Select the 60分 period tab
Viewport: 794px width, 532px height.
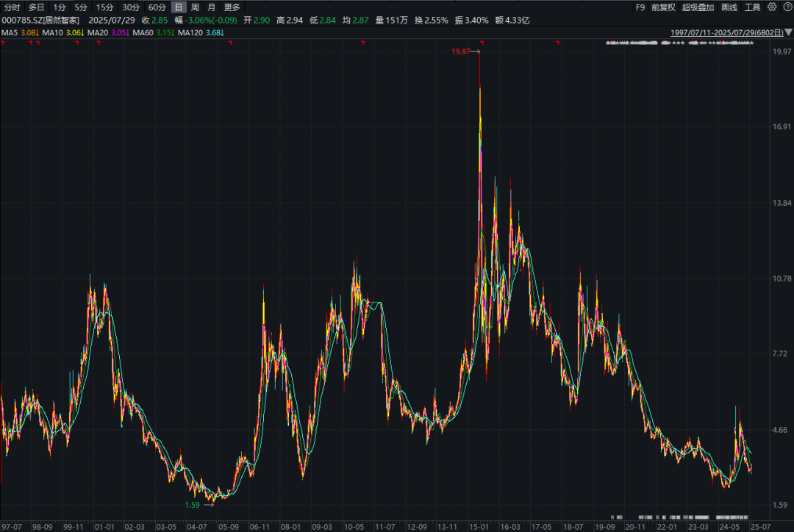[157, 7]
